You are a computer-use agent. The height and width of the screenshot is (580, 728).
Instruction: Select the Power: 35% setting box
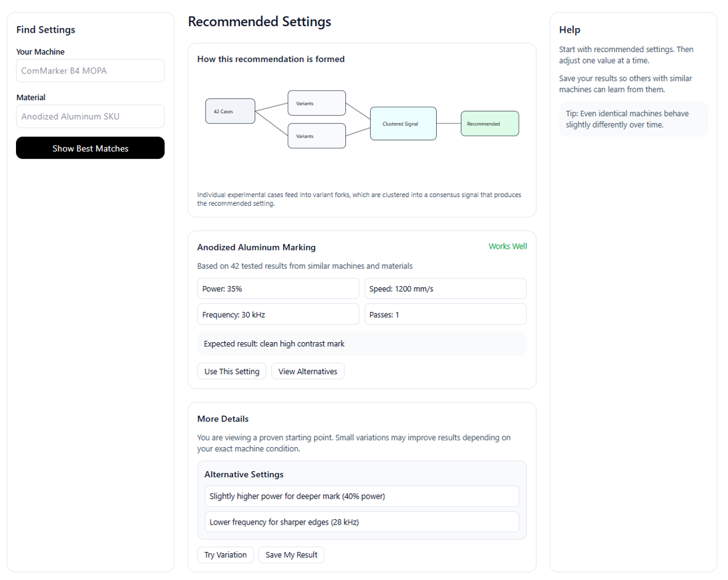tap(278, 288)
